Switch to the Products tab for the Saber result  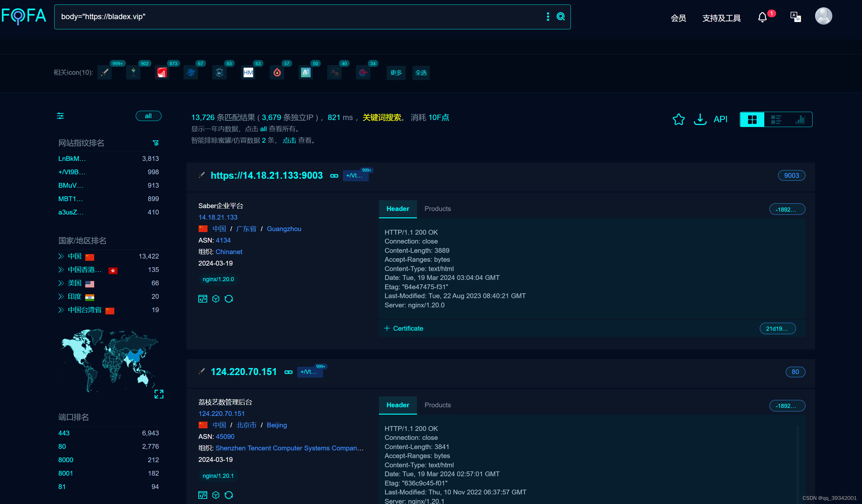437,208
